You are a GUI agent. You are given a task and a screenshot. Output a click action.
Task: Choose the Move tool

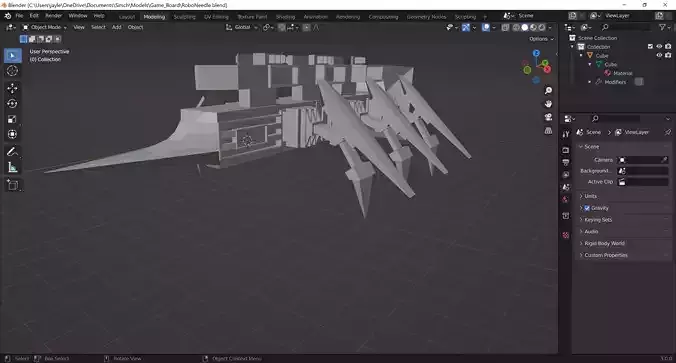click(x=13, y=88)
